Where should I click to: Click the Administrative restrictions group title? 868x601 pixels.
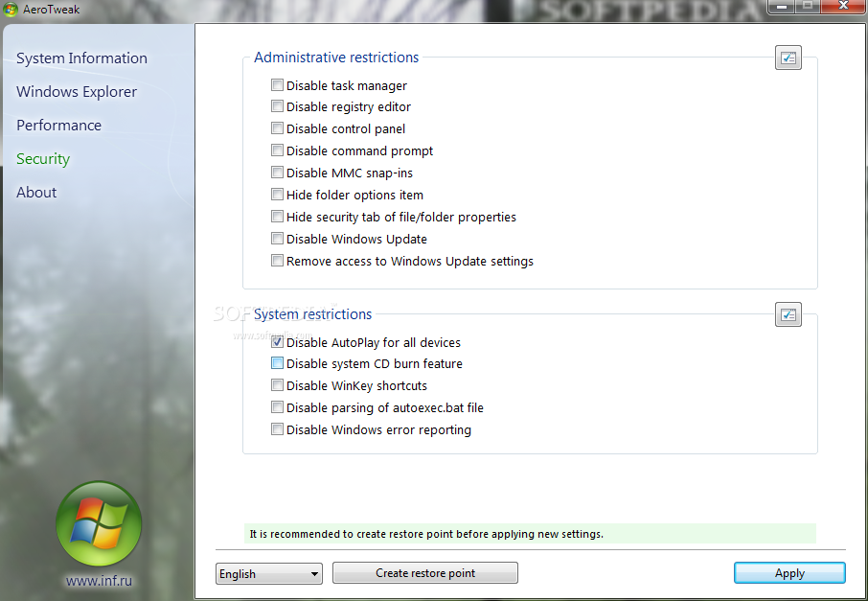[x=336, y=58]
